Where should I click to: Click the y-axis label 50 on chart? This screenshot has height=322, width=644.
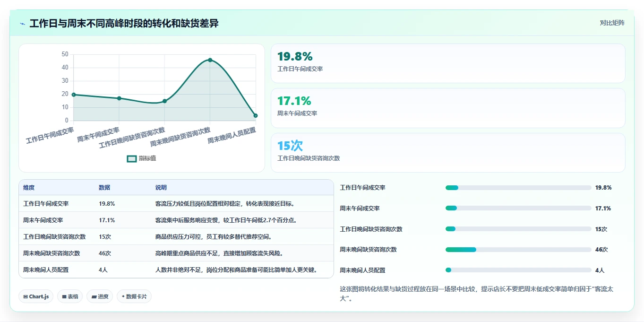(65, 54)
